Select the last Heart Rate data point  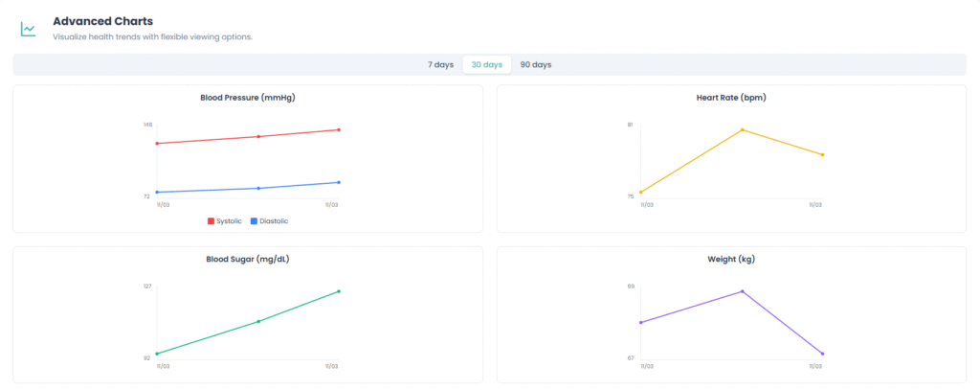click(823, 155)
